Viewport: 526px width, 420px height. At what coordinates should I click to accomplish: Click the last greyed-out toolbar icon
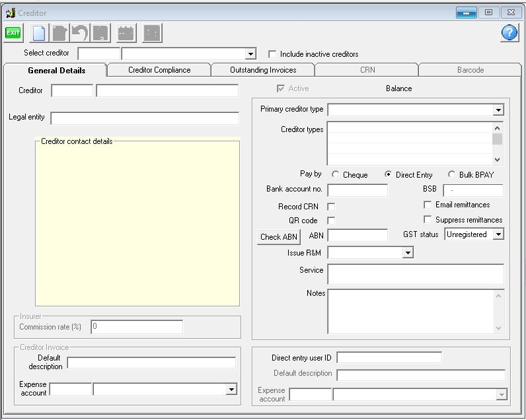tap(152, 32)
